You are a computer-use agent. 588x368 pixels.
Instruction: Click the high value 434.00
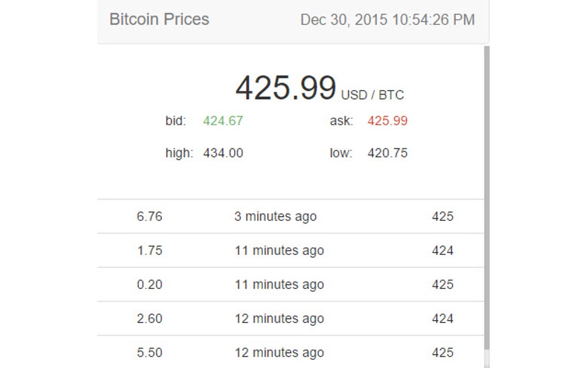[223, 153]
